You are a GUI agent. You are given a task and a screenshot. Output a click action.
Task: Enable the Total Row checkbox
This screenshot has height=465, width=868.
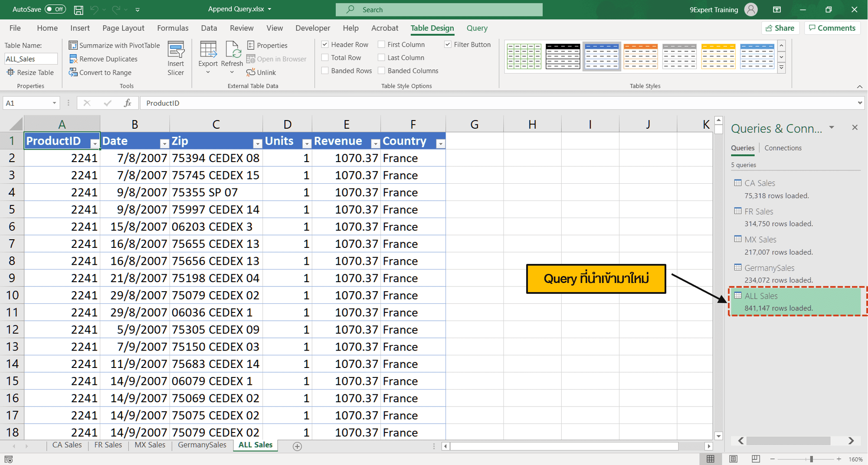click(324, 57)
